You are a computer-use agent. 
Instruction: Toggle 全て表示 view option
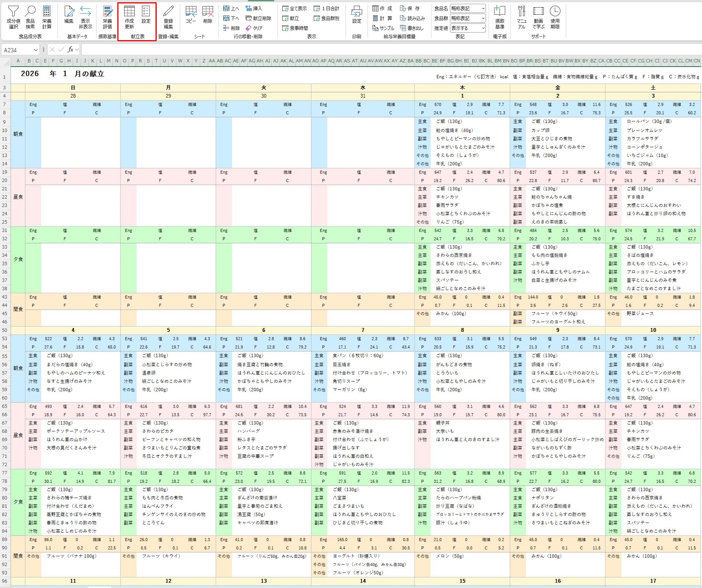click(x=295, y=8)
